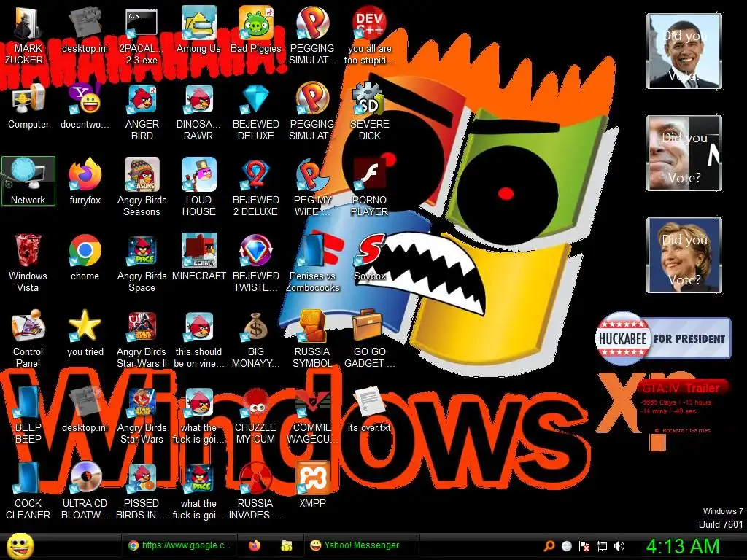Open the BEJEWED TWISTE... shortcut
747x560 pixels.
(x=256, y=262)
